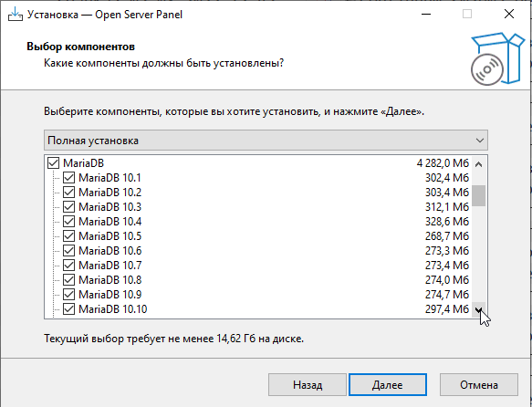Select the MariaDB 10.3 tree item label

(x=110, y=207)
